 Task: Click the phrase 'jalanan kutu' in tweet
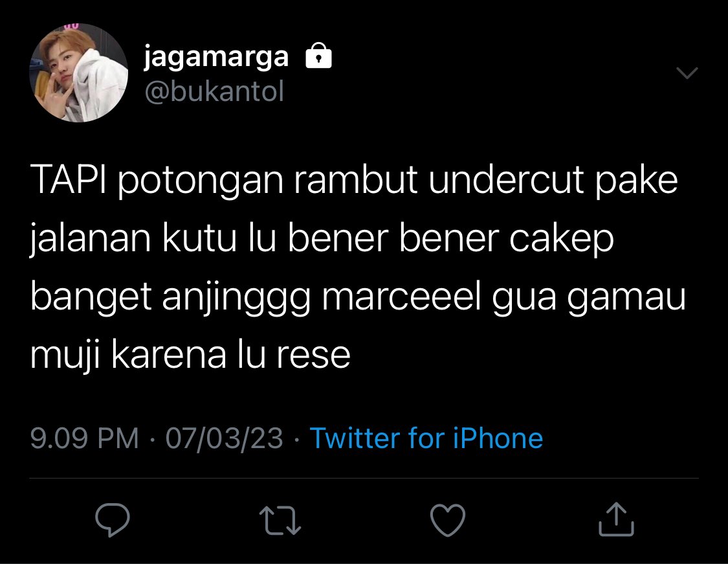pyautogui.click(x=133, y=239)
